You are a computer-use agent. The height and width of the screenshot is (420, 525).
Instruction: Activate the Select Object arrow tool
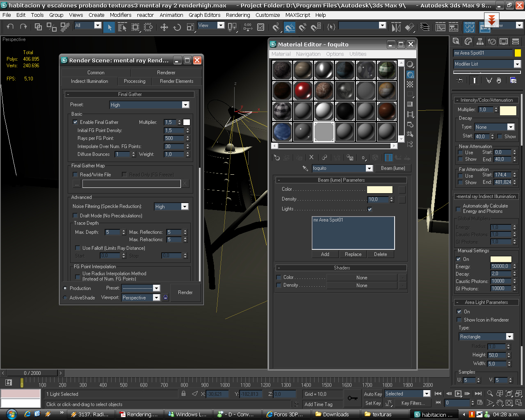[109, 27]
